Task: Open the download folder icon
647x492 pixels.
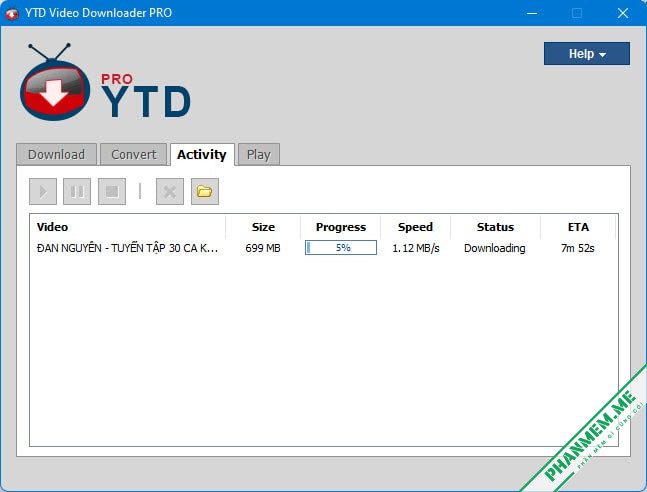Action: click(205, 192)
